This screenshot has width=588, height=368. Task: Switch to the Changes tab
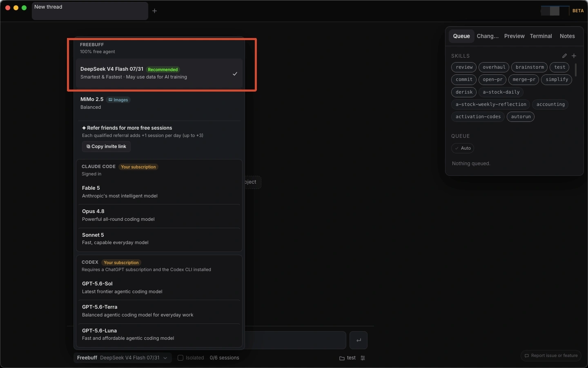click(x=488, y=36)
